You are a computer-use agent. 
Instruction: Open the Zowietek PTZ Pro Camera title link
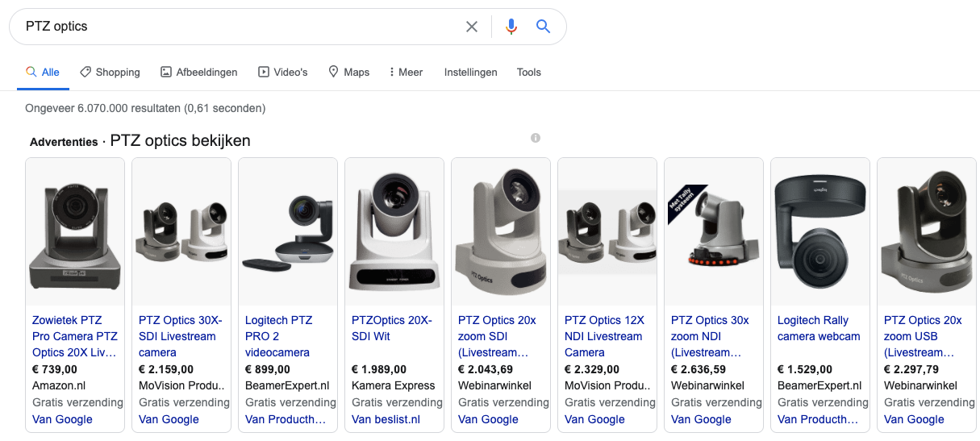[x=75, y=336]
